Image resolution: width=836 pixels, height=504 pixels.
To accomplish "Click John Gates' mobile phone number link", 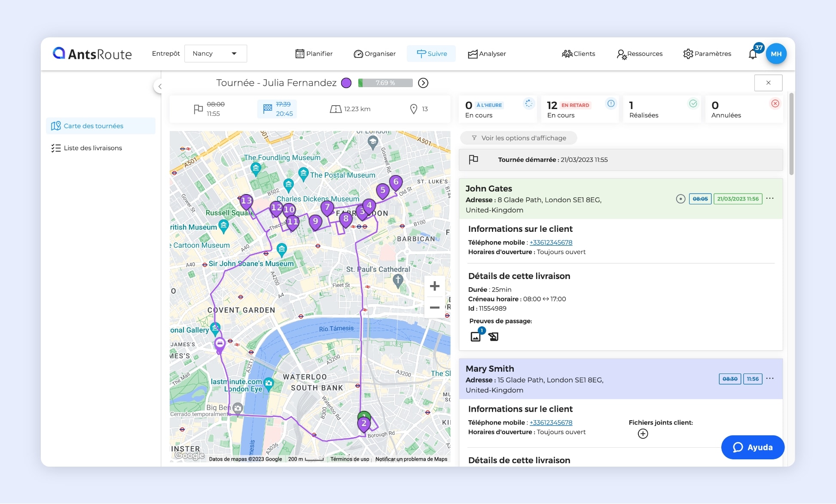I will [551, 243].
